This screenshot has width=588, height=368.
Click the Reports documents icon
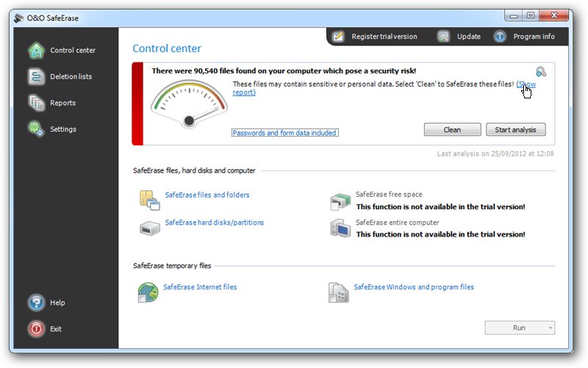[x=36, y=103]
